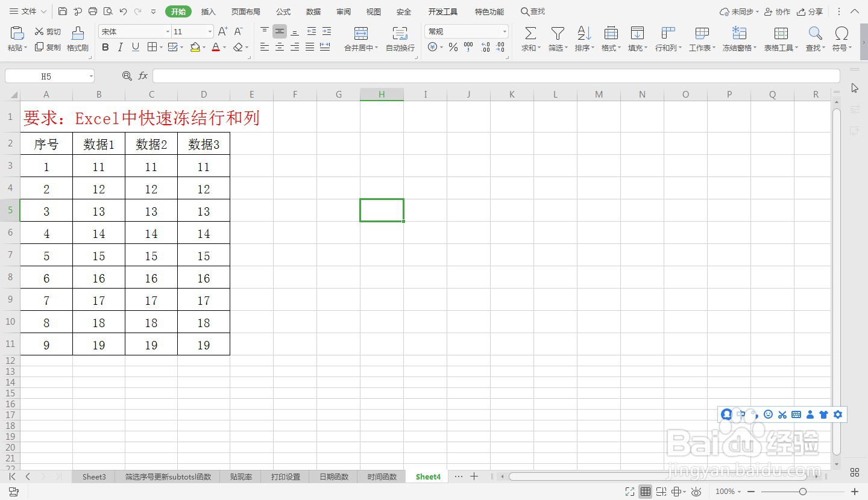This screenshot has width=868, height=500.
Task: Click the 求和 sum sigma icon
Action: point(530,33)
